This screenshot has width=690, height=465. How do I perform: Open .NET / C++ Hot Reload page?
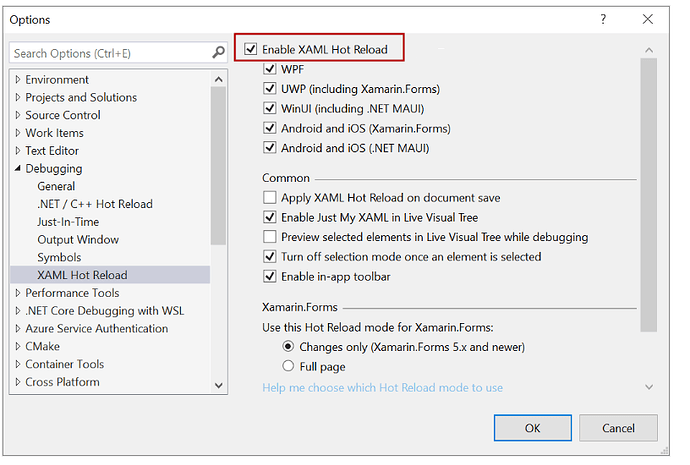pyautogui.click(x=95, y=204)
